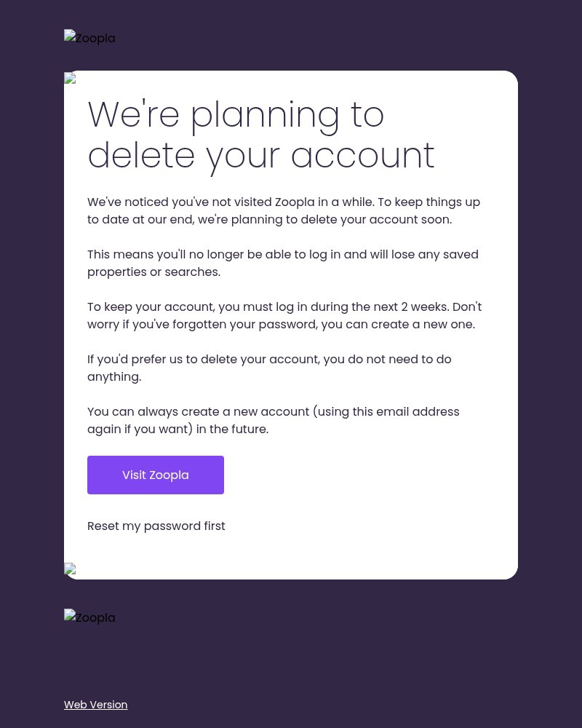Click the Zoopla logo in the header
Screen dimensions: 582x728
pos(89,38)
